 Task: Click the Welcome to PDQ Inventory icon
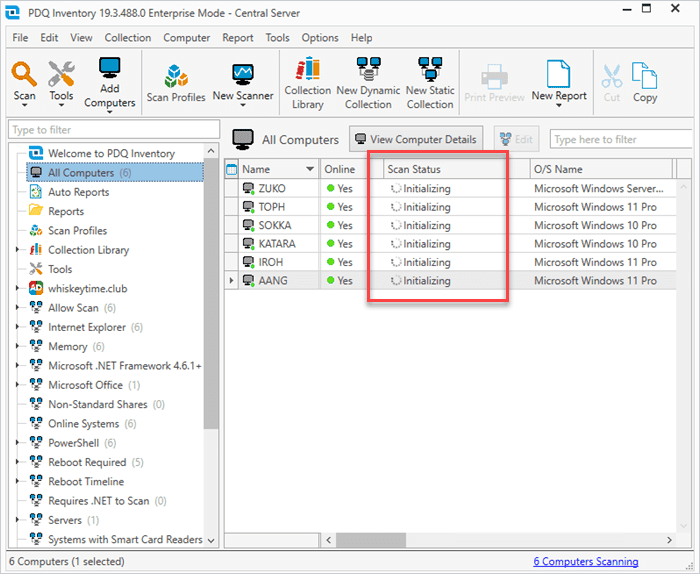[x=36, y=153]
